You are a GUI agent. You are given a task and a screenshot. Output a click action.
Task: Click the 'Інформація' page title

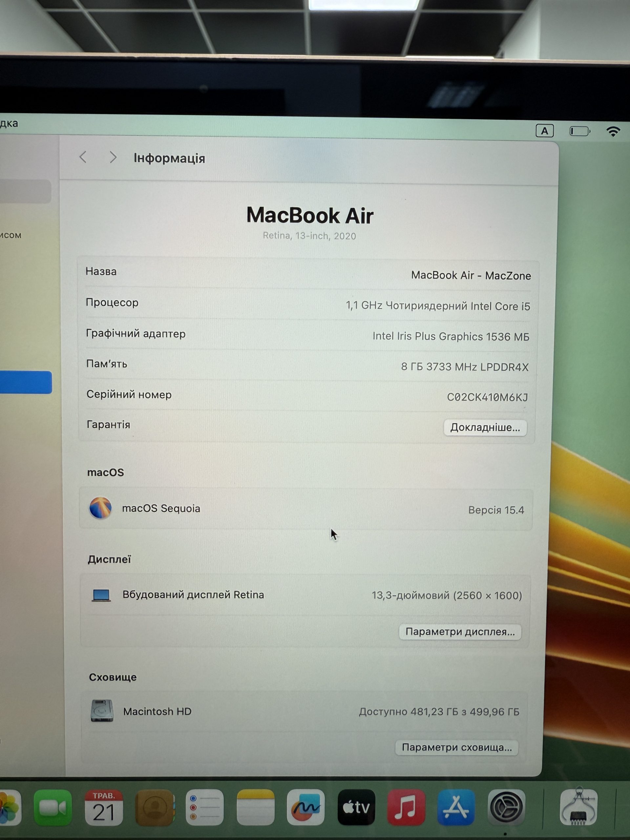(169, 158)
